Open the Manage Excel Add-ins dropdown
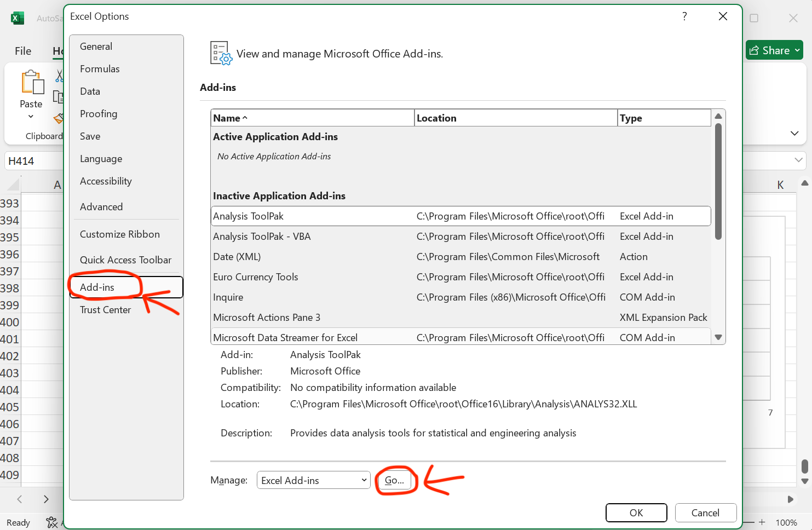 313,480
